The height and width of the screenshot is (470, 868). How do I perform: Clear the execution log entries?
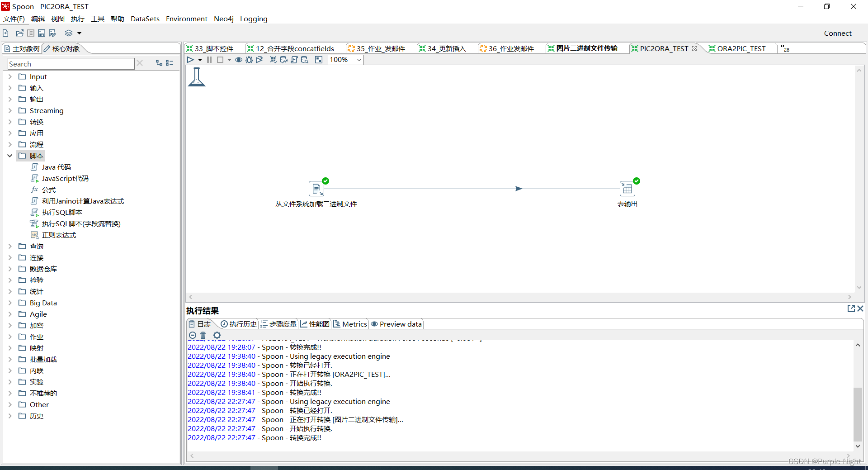[x=203, y=335]
